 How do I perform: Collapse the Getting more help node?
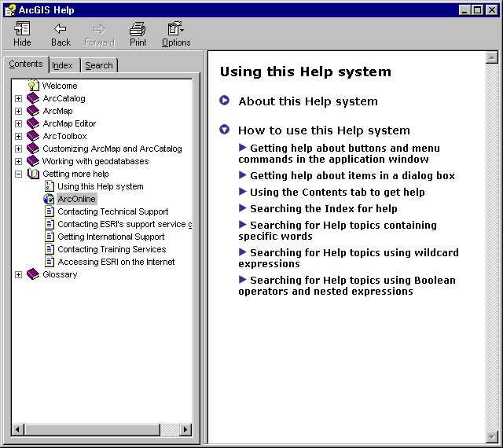pos(19,174)
